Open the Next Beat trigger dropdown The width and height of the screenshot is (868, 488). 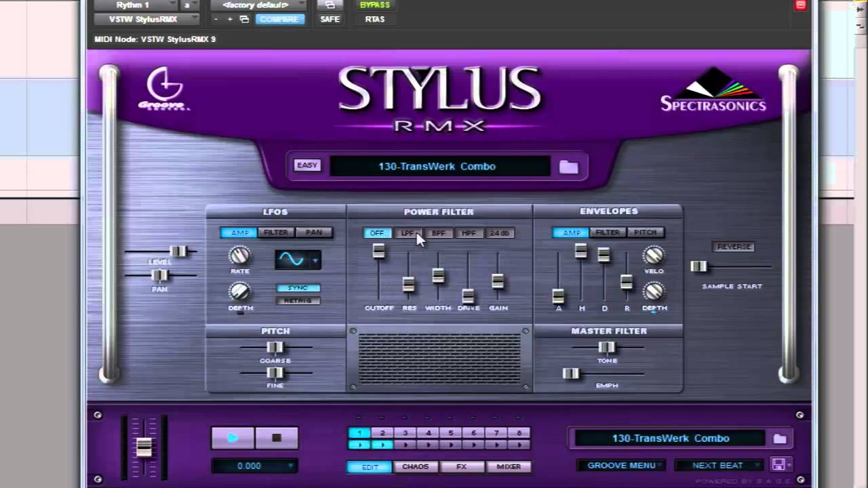[x=719, y=465]
